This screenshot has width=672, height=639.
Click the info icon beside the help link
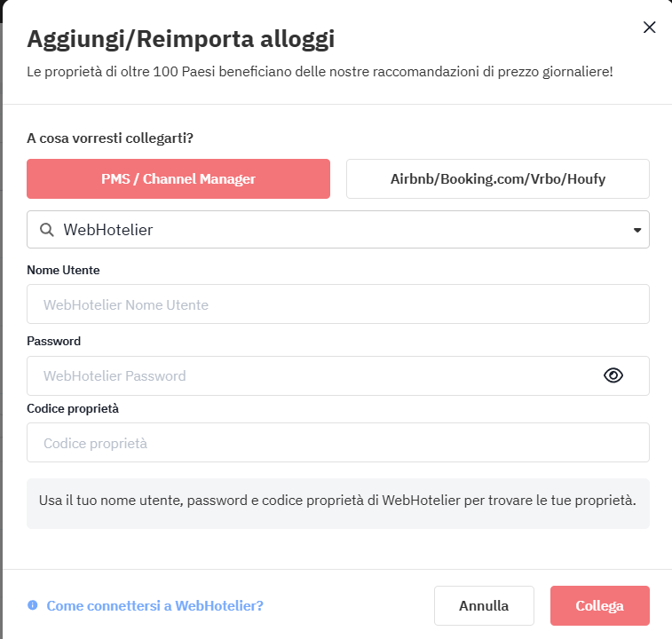point(33,605)
